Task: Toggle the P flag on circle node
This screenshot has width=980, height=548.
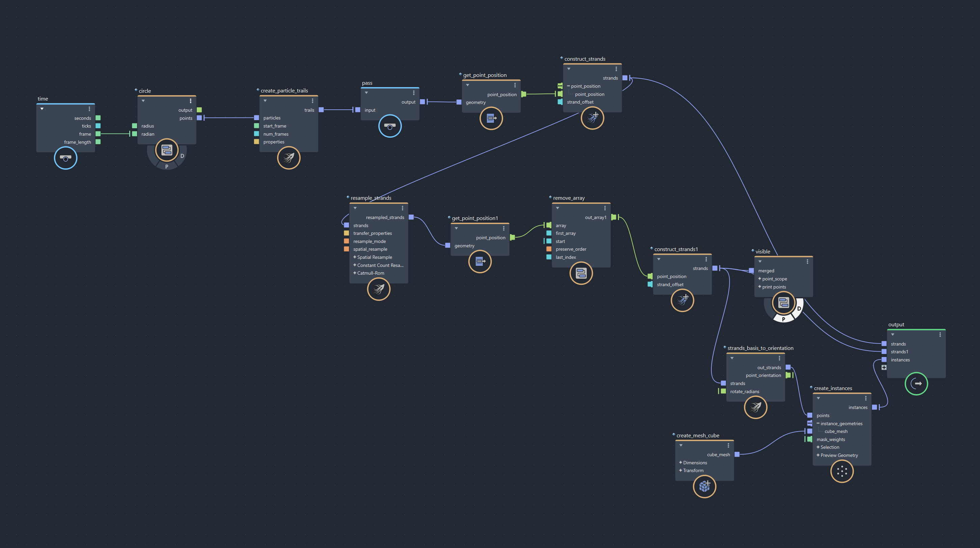Action: 167,167
